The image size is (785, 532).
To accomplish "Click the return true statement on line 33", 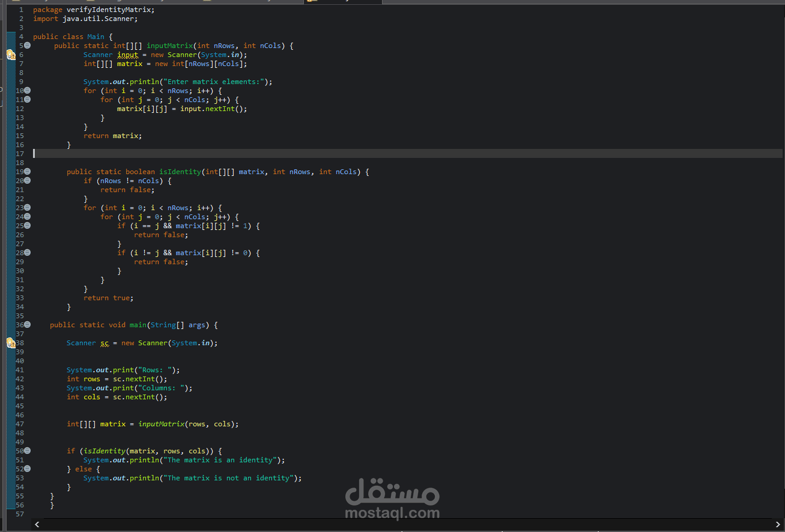I will click(x=109, y=298).
